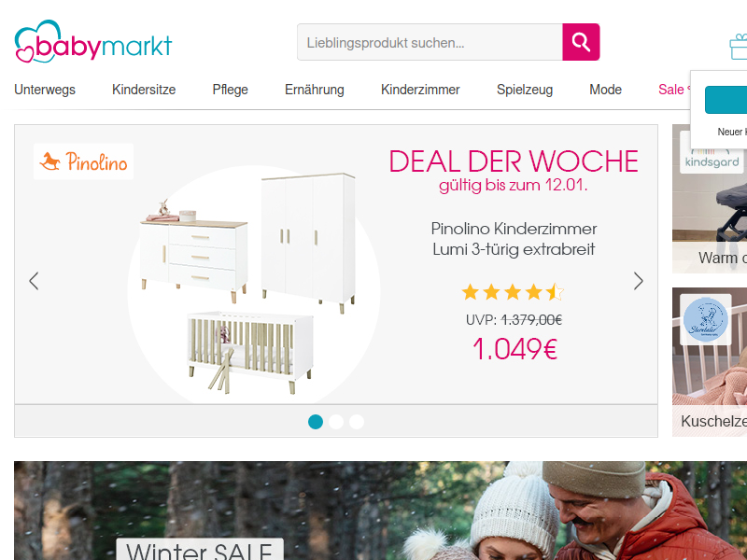Screen dimensions: 747x560
Task: Select the first carousel dot
Action: pyautogui.click(x=316, y=422)
